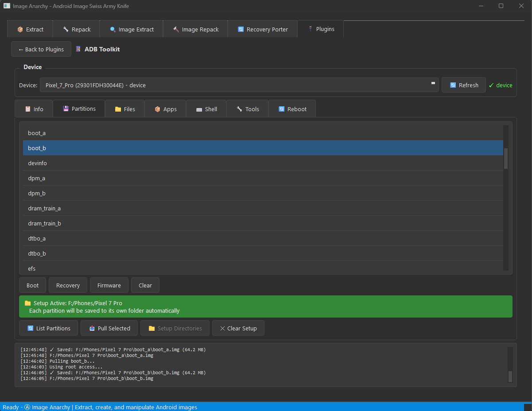The height and width of the screenshot is (411, 532).
Task: Switch to the Repack tab
Action: tap(76, 29)
